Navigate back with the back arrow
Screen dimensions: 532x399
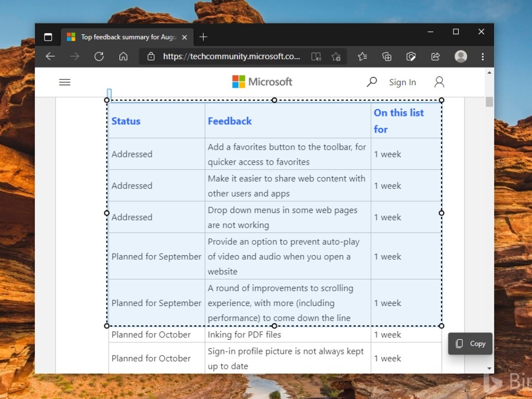[x=50, y=56]
